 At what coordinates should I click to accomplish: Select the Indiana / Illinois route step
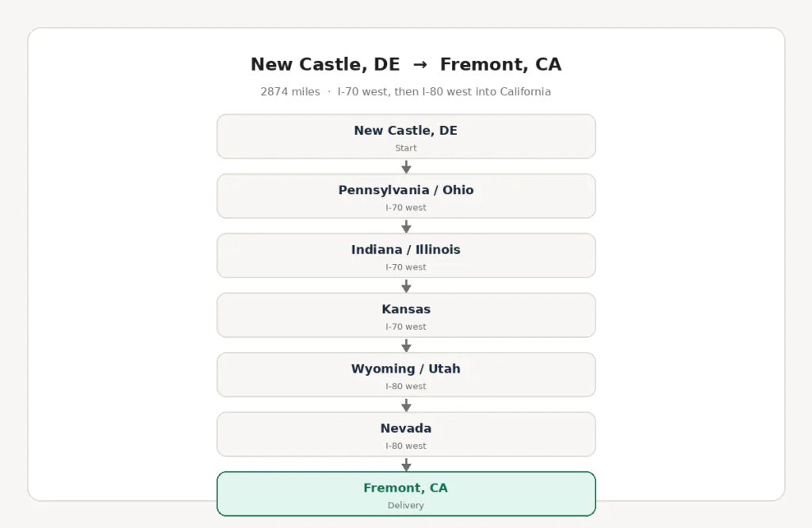pyautogui.click(x=406, y=256)
